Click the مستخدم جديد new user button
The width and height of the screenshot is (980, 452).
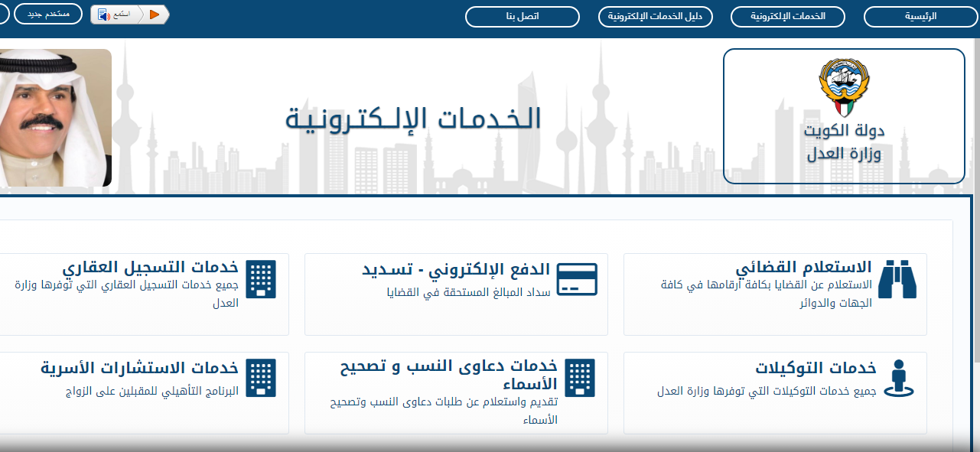(x=48, y=15)
